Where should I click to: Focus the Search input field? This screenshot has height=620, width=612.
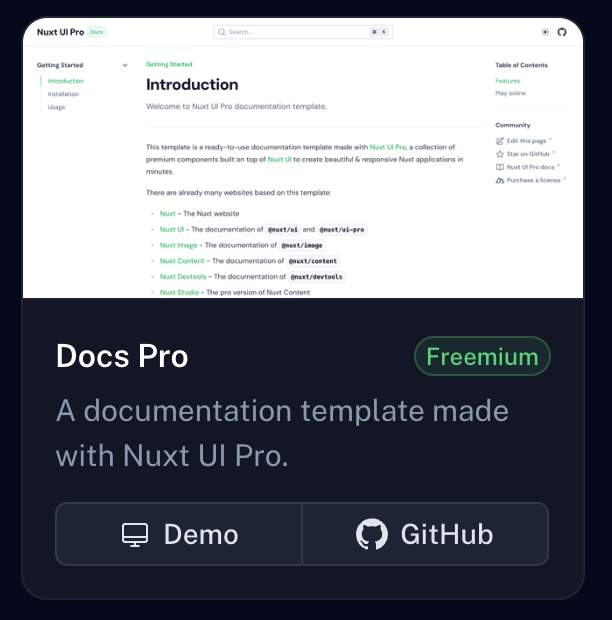[x=302, y=32]
